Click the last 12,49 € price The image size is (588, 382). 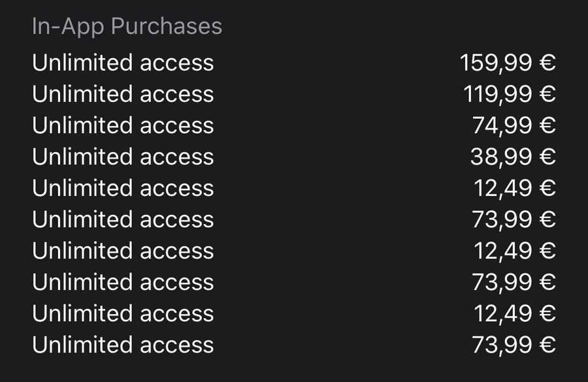pyautogui.click(x=515, y=314)
